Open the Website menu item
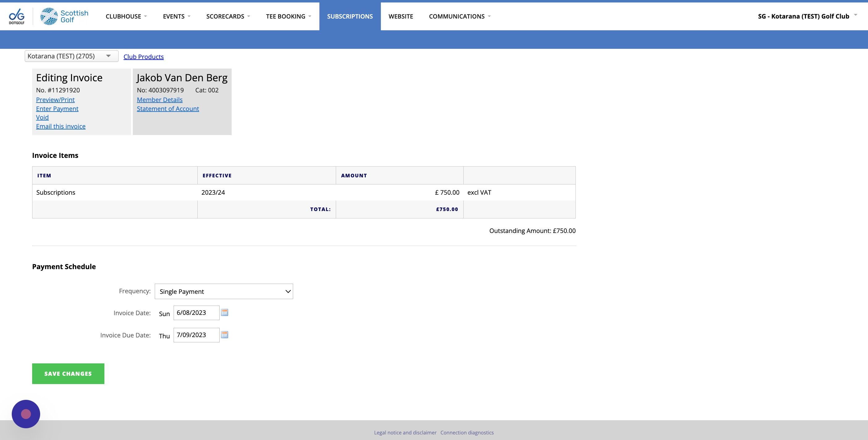Image resolution: width=868 pixels, height=440 pixels. [401, 16]
